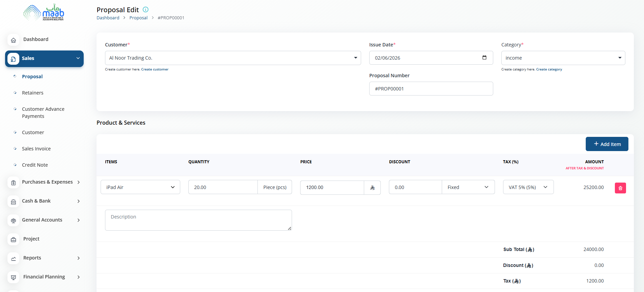Click the Proposal Number field
The height and width of the screenshot is (292, 644).
pos(431,89)
